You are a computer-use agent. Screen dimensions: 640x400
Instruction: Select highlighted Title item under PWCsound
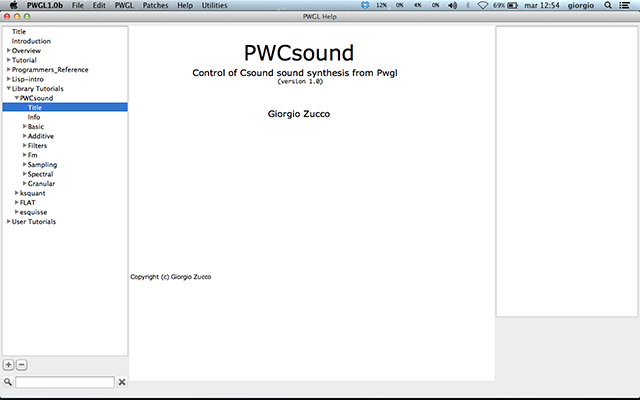coord(65,107)
